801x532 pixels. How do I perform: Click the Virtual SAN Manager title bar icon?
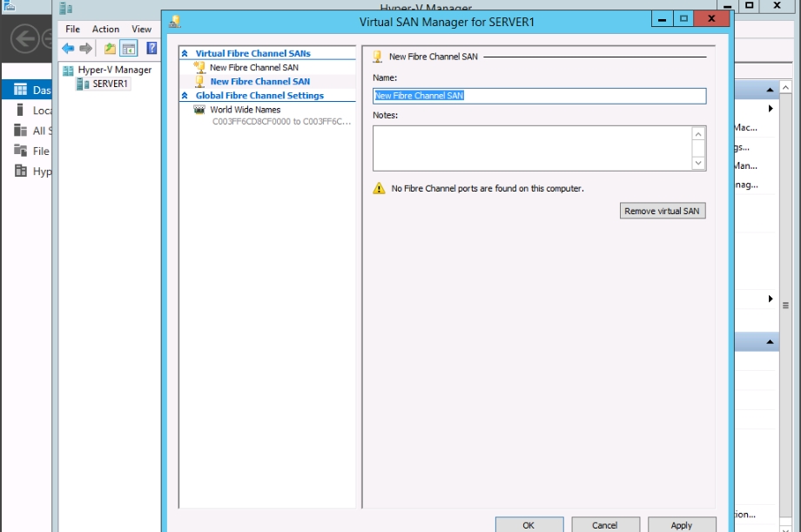(175, 22)
